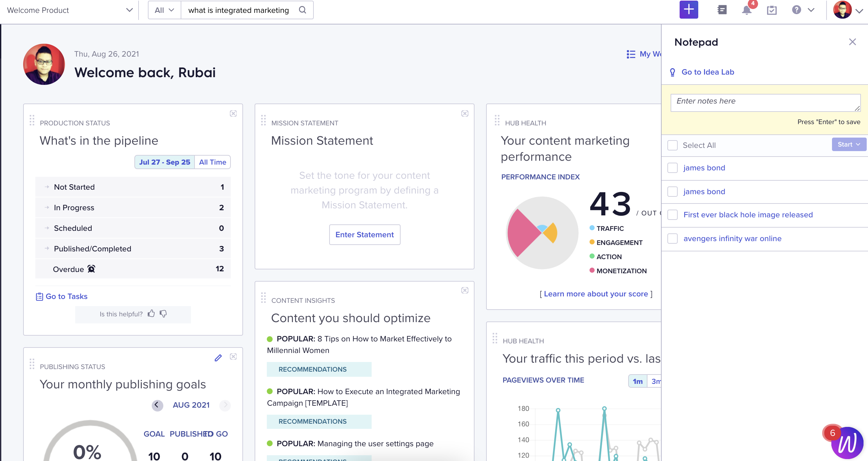Viewport: 868px width, 461px height.
Task: Check the Select All checkbox
Action: click(x=672, y=146)
